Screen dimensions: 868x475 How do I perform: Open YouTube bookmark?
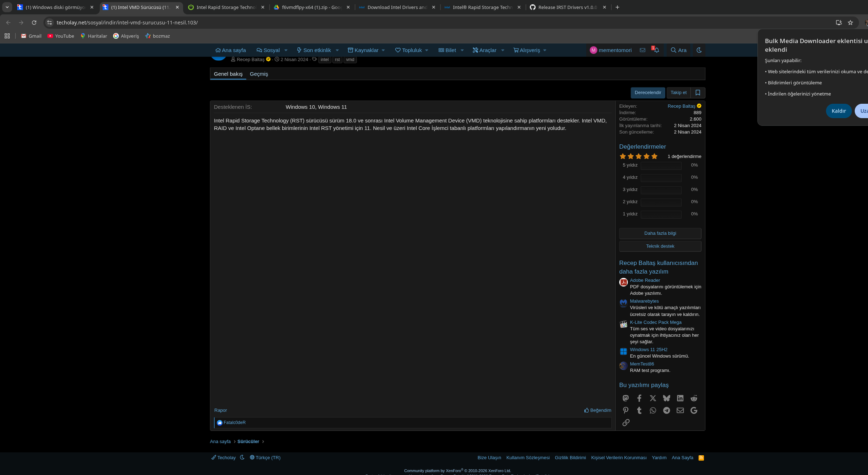pos(61,36)
